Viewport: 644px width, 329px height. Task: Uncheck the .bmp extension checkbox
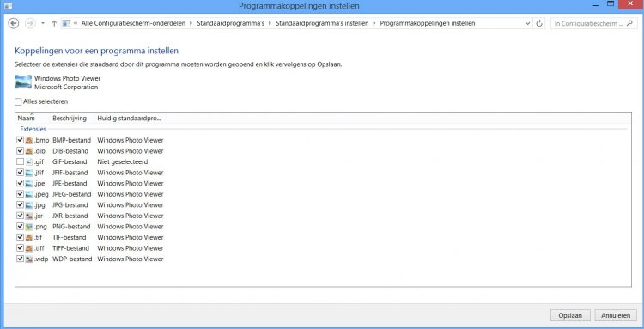20,140
